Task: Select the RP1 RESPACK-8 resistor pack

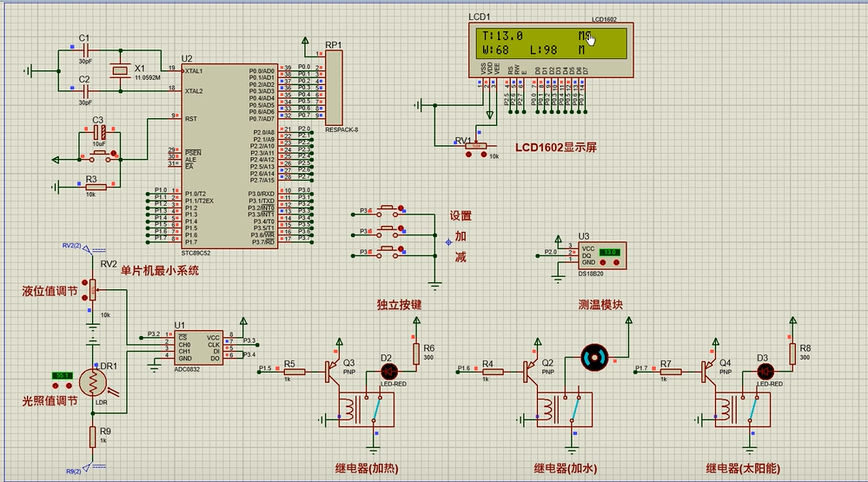Action: coord(334,87)
